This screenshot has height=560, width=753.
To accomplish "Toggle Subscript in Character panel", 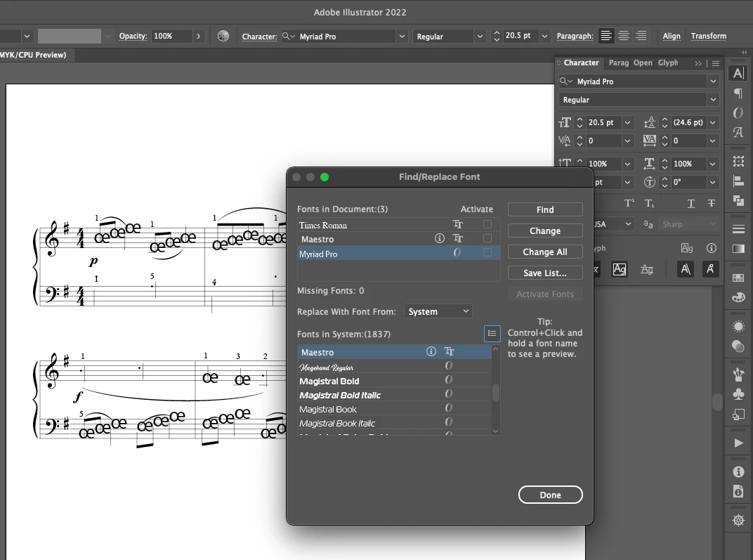I will point(649,203).
